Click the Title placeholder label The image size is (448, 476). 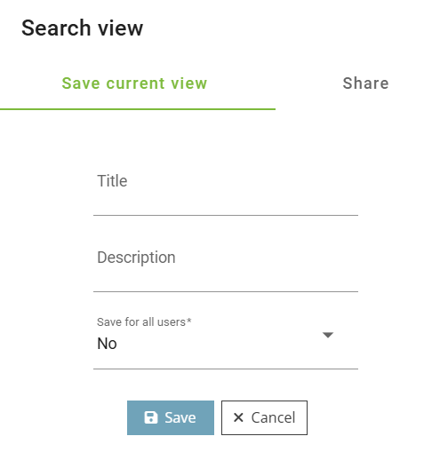pos(112,181)
